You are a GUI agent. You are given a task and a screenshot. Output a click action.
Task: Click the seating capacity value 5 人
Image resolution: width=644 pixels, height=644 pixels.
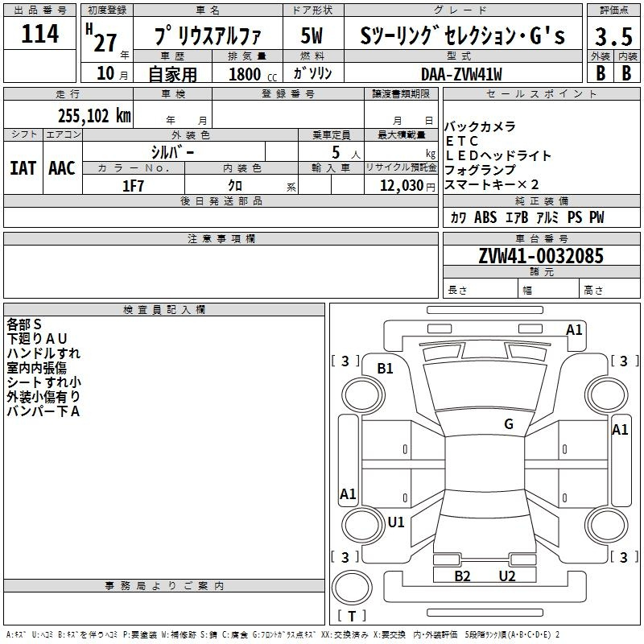pos(346,153)
